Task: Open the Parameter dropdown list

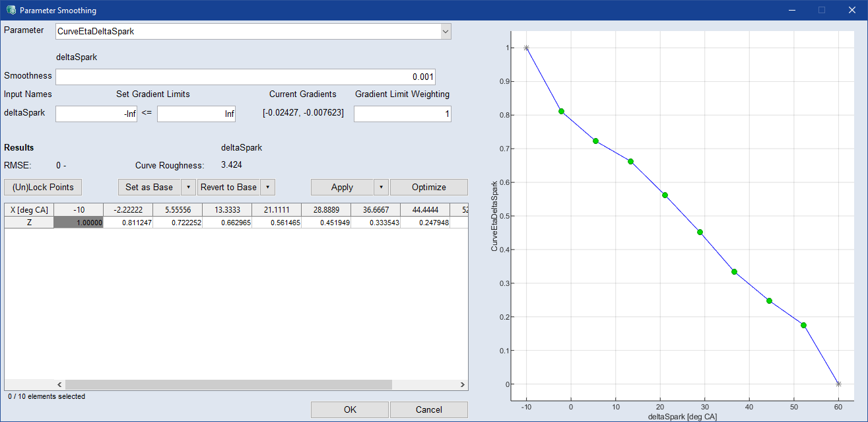Action: coord(446,31)
